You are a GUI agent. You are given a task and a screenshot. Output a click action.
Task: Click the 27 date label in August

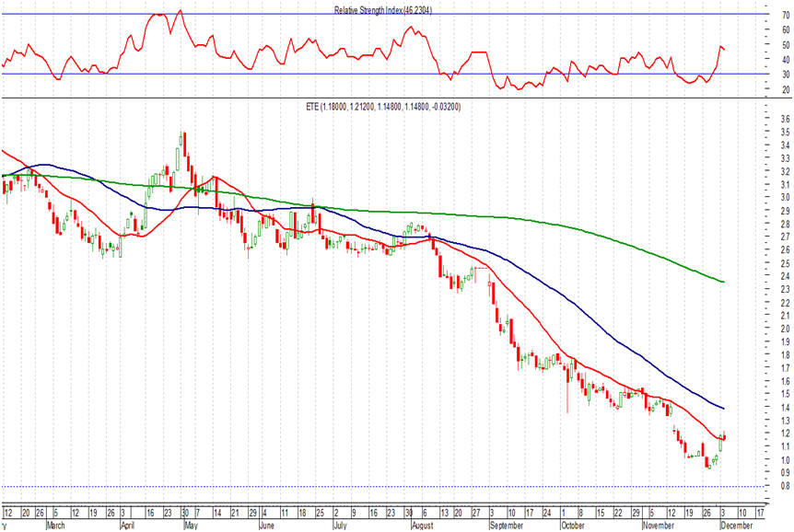[476, 514]
